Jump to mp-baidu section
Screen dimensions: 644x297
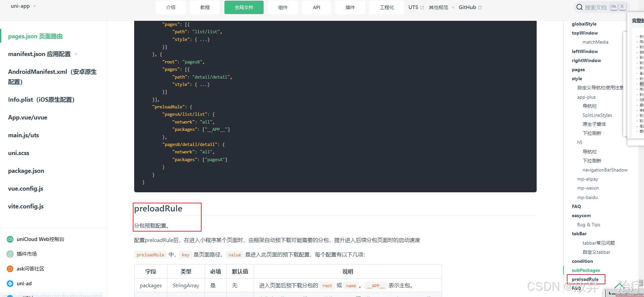tap(587, 197)
